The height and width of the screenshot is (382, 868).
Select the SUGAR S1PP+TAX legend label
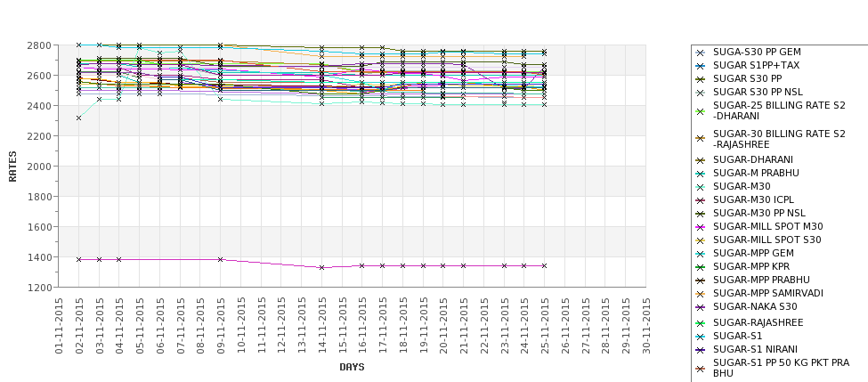[756, 65]
